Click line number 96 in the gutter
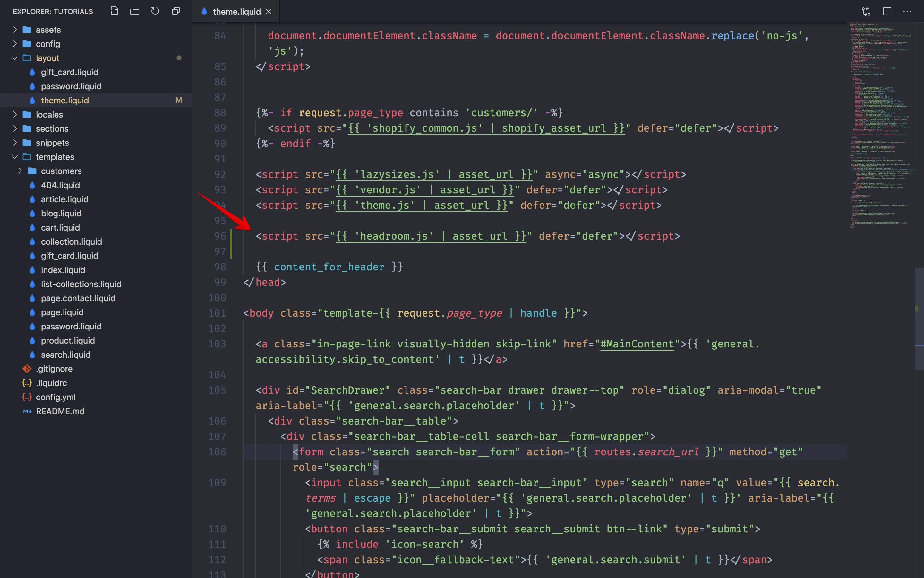Viewport: 924px width, 578px height. 220,236
